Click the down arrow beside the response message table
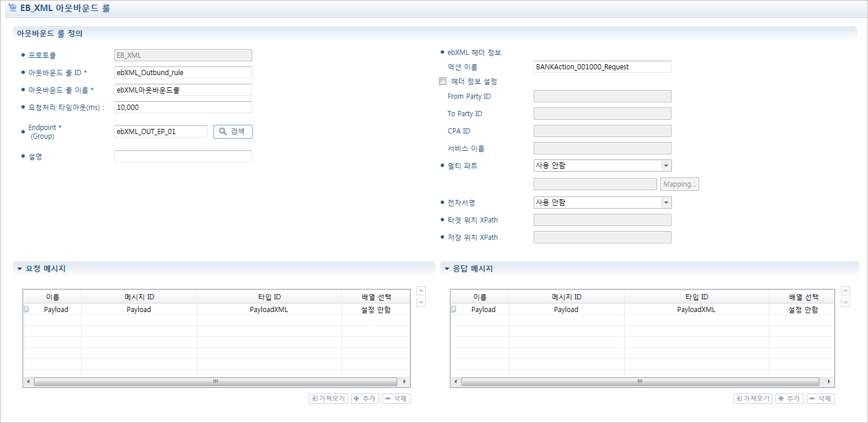Screen dimensions: 868x423 click(x=845, y=302)
